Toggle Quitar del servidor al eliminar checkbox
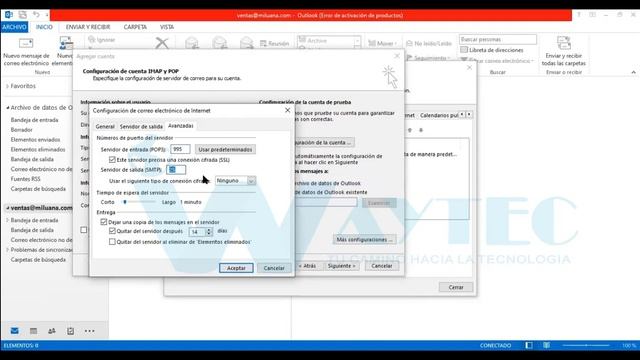Image resolution: width=640 pixels, height=360 pixels. [112, 242]
